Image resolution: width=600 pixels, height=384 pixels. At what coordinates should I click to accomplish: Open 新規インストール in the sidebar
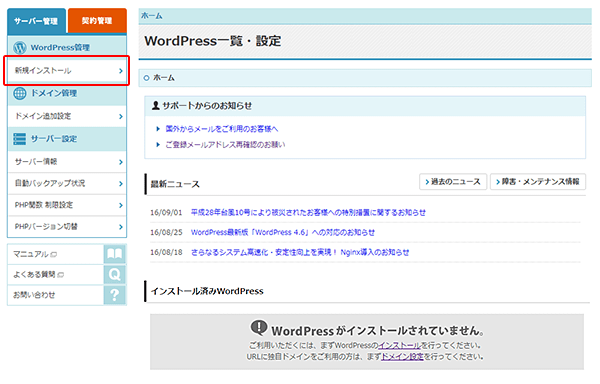point(67,71)
